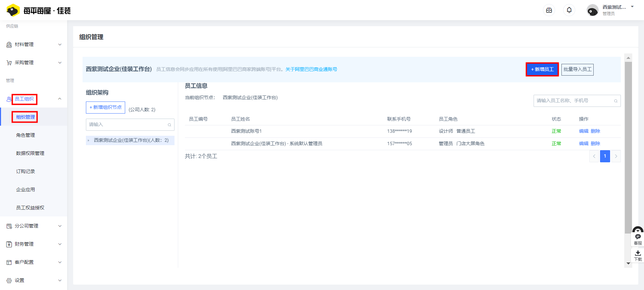This screenshot has height=290, width=644.
Task: Open the notification bell icon
Action: (x=569, y=10)
